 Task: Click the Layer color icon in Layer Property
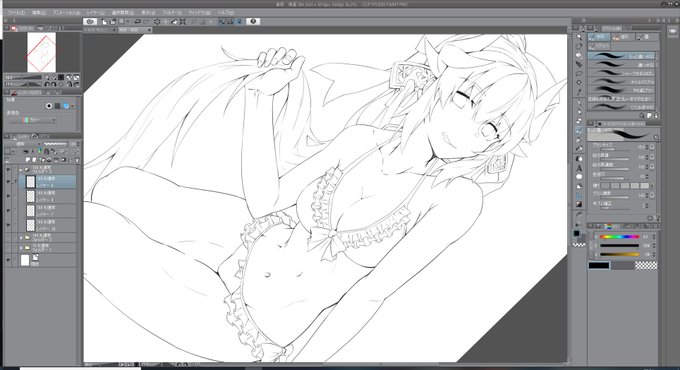click(66, 106)
